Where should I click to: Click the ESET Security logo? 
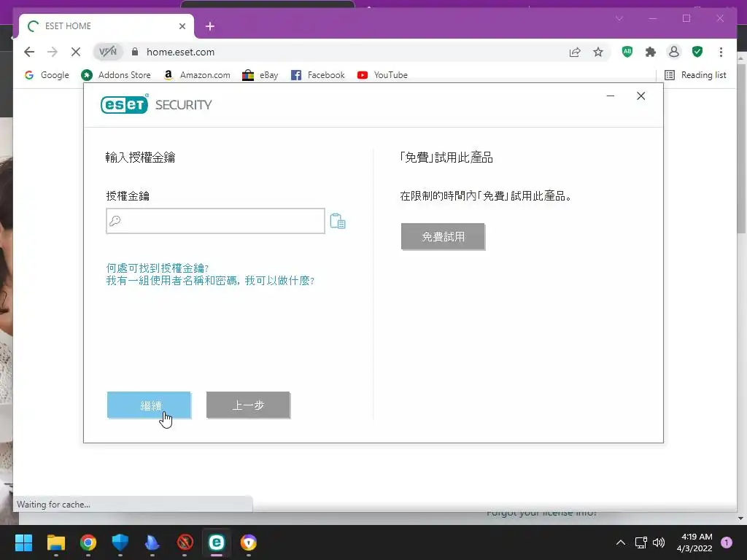(156, 104)
